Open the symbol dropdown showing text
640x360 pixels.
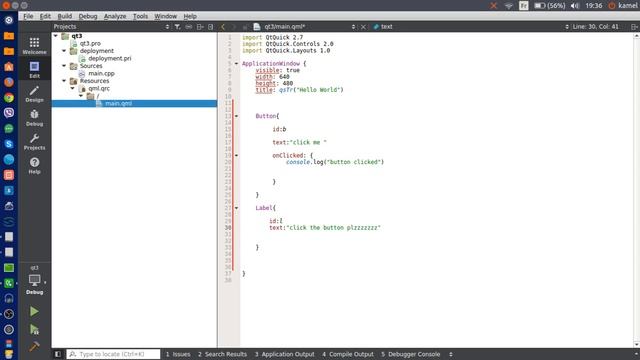point(567,27)
